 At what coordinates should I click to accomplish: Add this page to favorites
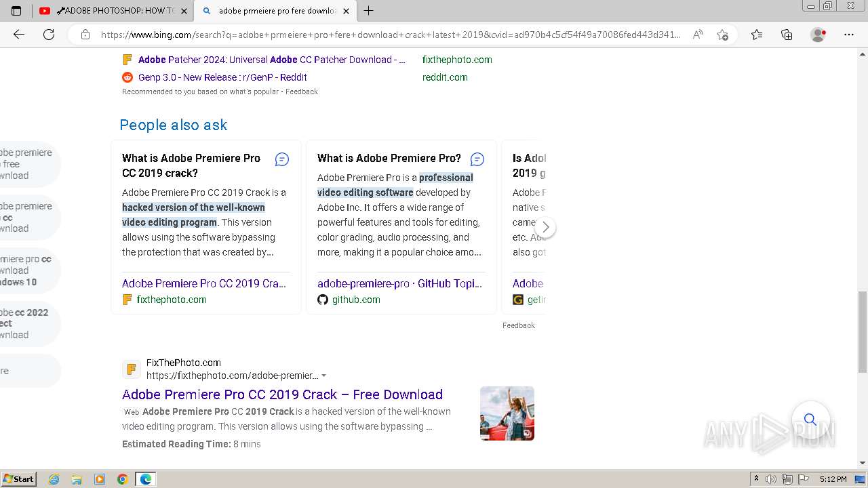tap(722, 35)
